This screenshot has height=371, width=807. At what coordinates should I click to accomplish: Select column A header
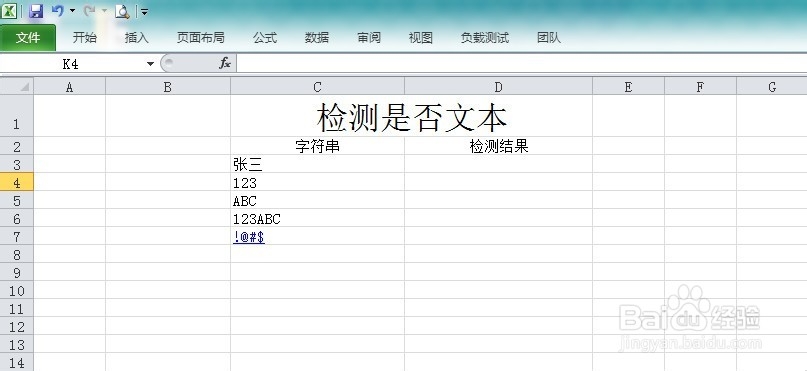pyautogui.click(x=69, y=87)
